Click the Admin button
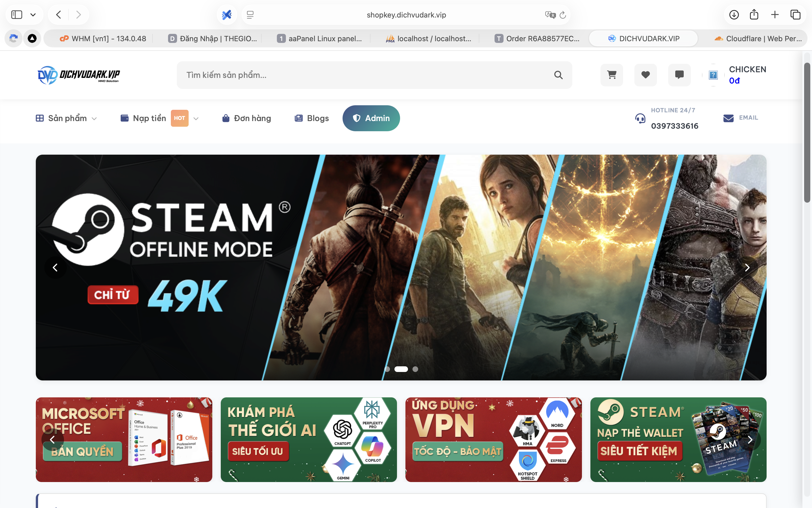Image resolution: width=812 pixels, height=508 pixels. 371,118
